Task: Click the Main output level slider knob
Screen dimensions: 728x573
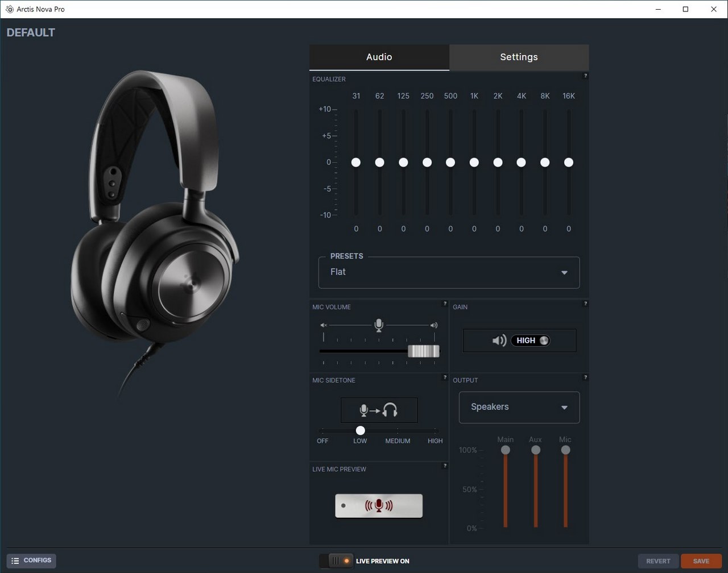Action: [505, 450]
